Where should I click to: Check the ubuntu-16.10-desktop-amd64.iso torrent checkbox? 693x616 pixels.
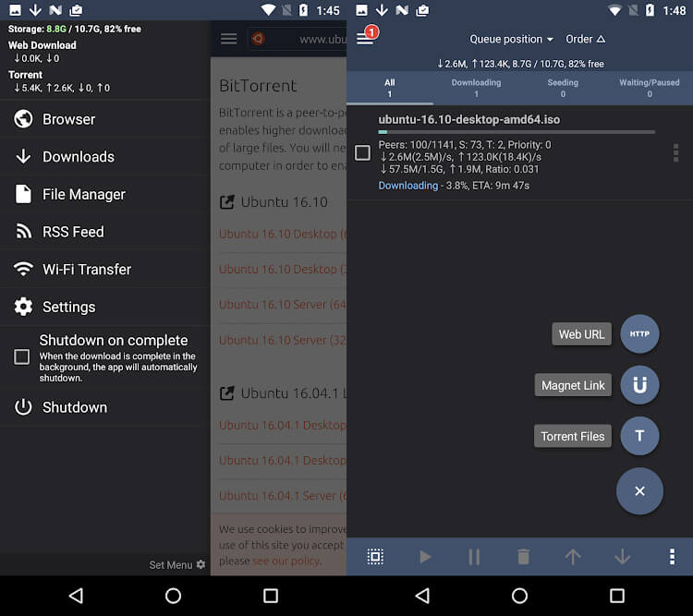[x=362, y=153]
